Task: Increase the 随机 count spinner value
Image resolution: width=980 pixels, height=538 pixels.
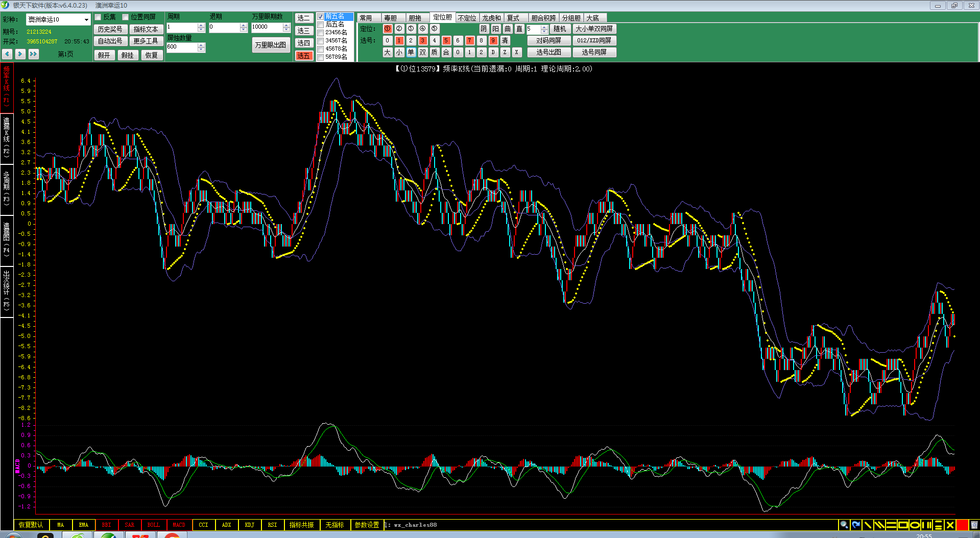Action: click(x=544, y=27)
